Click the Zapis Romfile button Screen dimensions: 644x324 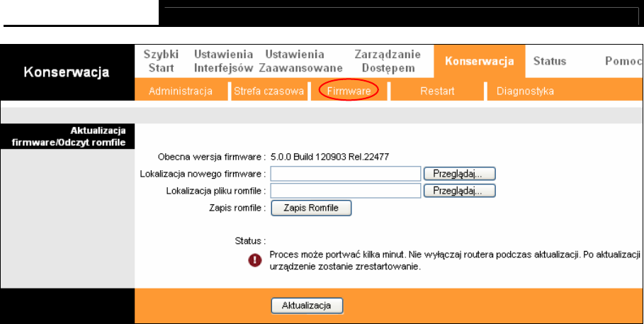point(311,208)
